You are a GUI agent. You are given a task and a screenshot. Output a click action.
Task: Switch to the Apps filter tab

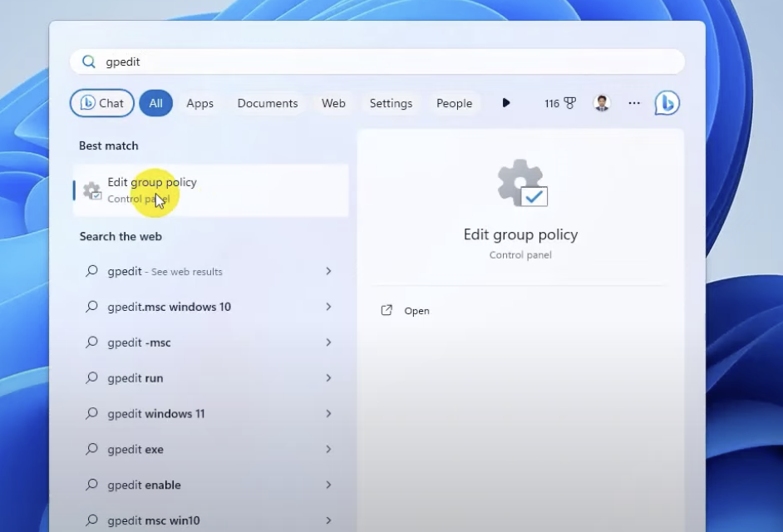click(x=199, y=103)
